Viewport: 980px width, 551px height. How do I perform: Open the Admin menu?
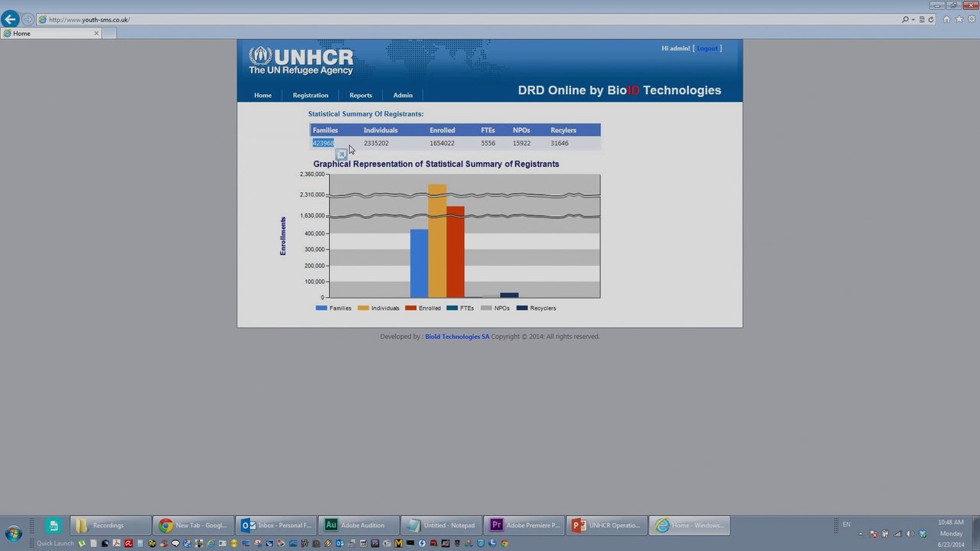coord(403,96)
